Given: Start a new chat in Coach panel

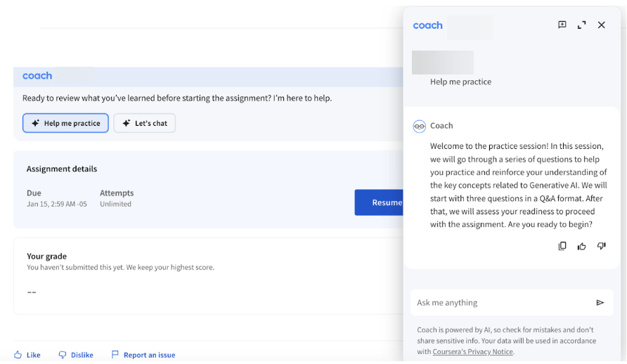Looking at the screenshot, I should [562, 25].
